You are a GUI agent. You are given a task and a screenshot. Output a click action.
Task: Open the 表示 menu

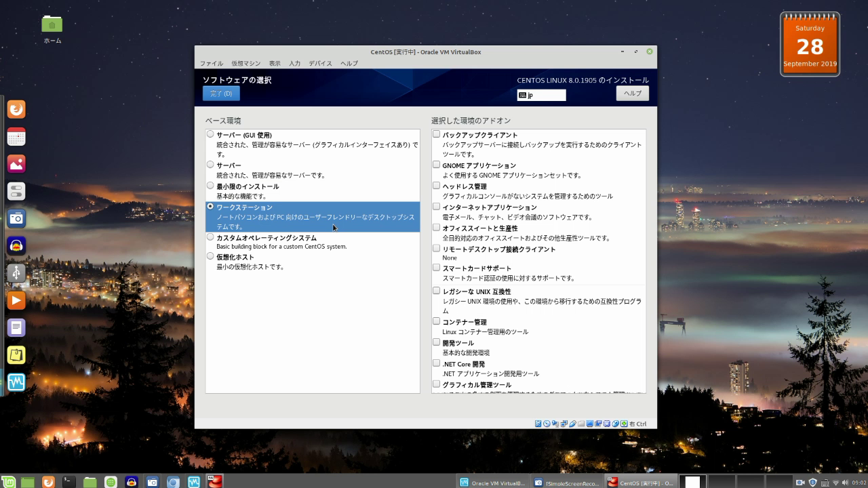pos(275,63)
